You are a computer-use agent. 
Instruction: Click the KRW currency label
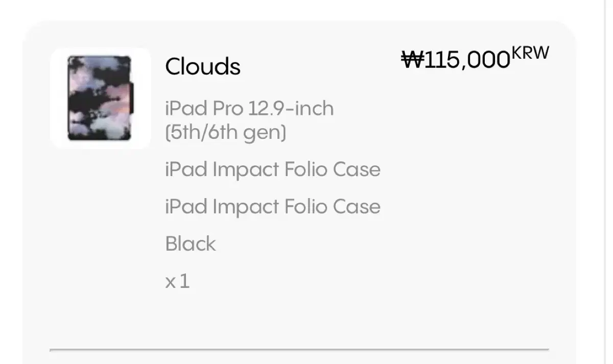pos(532,51)
